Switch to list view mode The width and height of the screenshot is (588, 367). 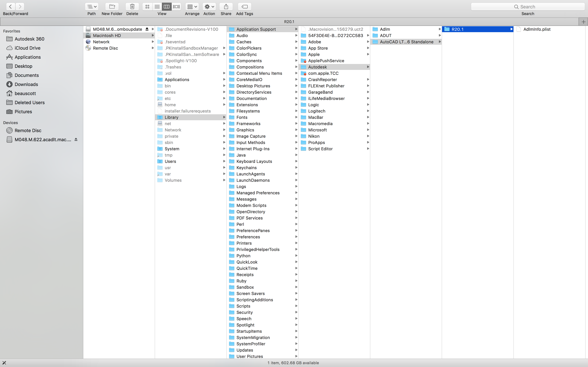click(157, 7)
